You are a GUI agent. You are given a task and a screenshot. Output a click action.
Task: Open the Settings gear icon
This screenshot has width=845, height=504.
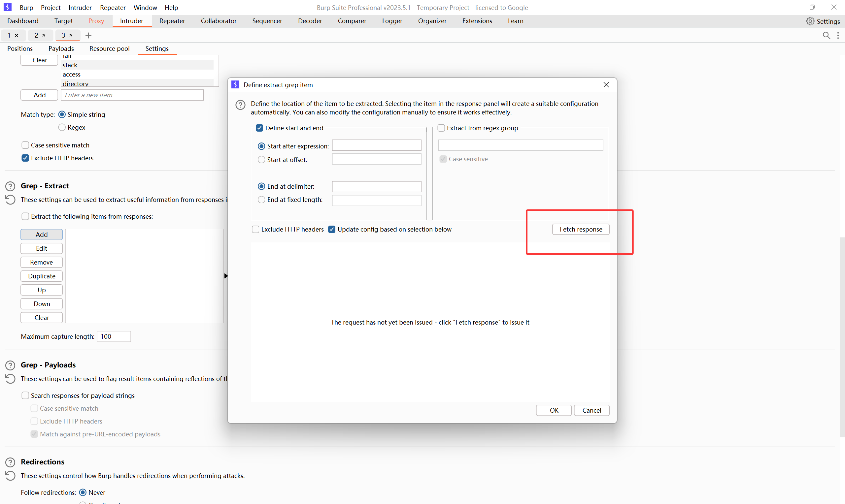810,21
